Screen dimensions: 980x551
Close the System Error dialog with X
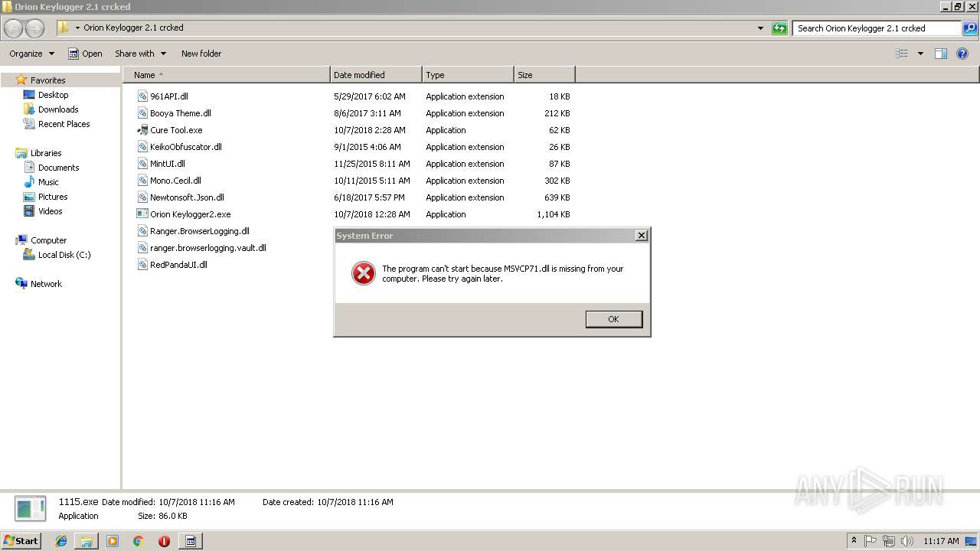[x=642, y=236]
